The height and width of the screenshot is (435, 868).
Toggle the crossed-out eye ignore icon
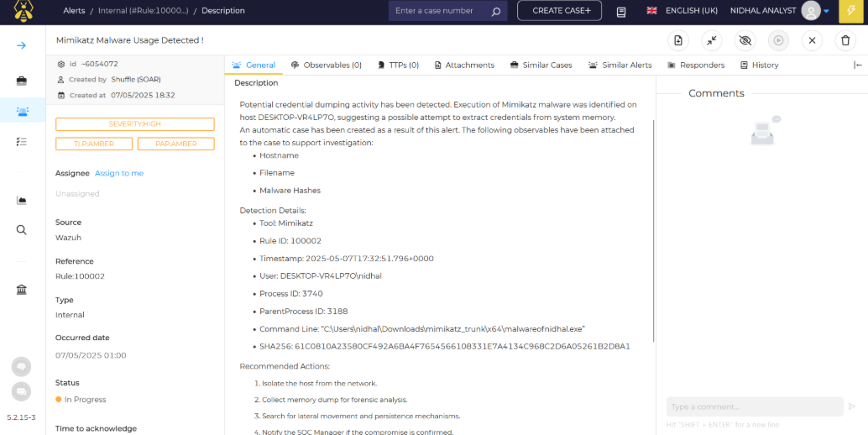[745, 40]
